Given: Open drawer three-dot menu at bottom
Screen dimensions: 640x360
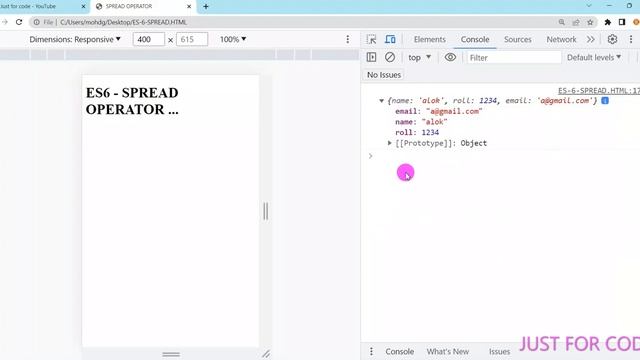Looking at the screenshot, I should (371, 351).
